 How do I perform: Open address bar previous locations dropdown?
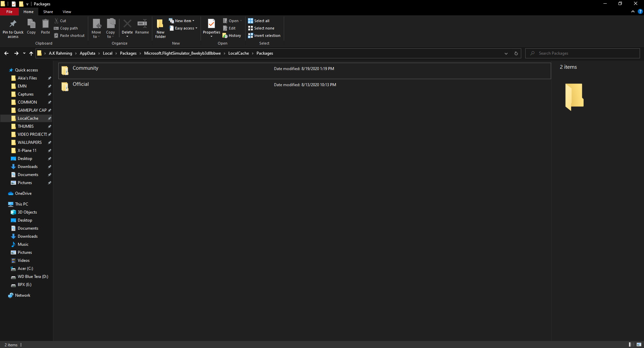506,53
